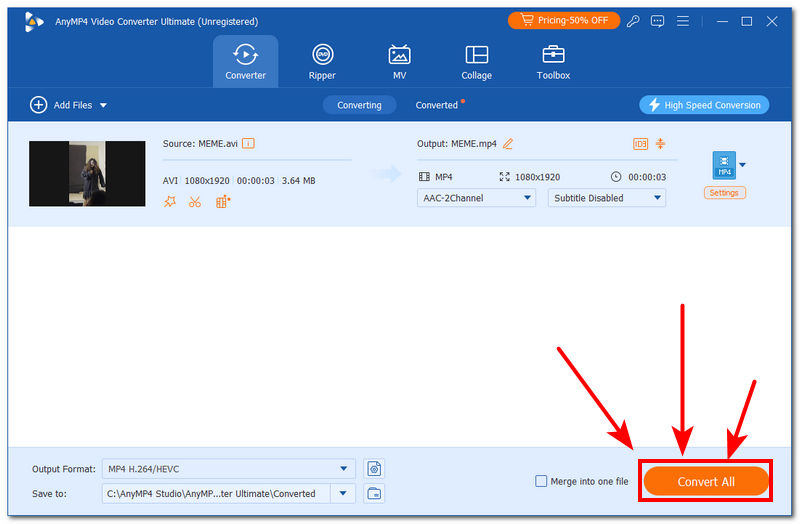The width and height of the screenshot is (800, 524).
Task: Click the Output: MEME.mp4 text
Action: click(457, 144)
